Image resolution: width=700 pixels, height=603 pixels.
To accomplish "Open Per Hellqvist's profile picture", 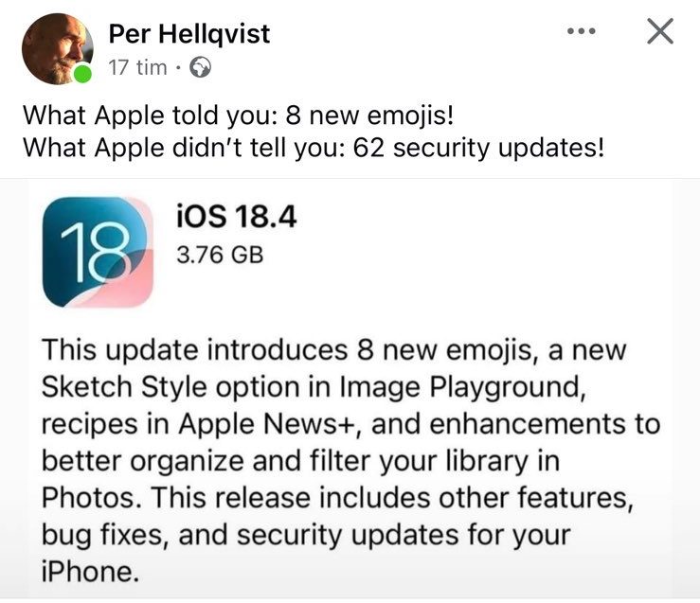I will [x=58, y=48].
